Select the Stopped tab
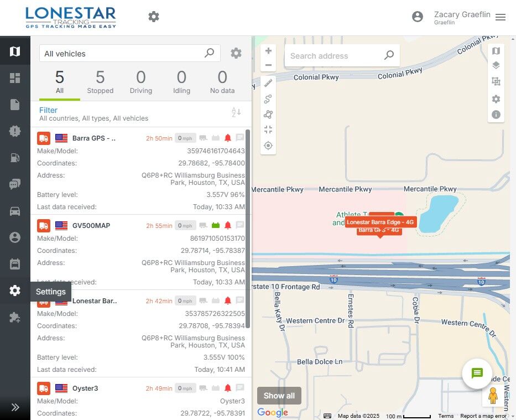The height and width of the screenshot is (420, 516). coord(100,82)
